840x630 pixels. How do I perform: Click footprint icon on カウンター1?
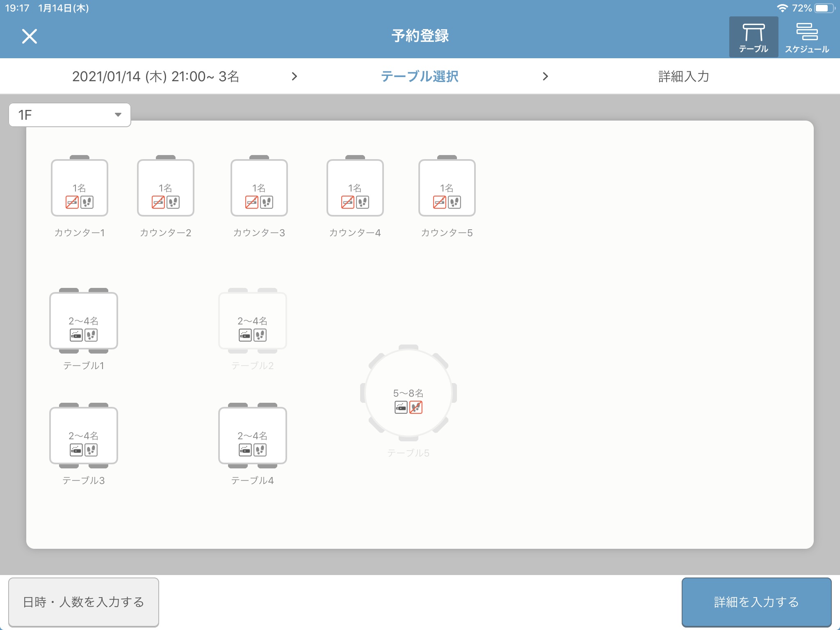(87, 202)
